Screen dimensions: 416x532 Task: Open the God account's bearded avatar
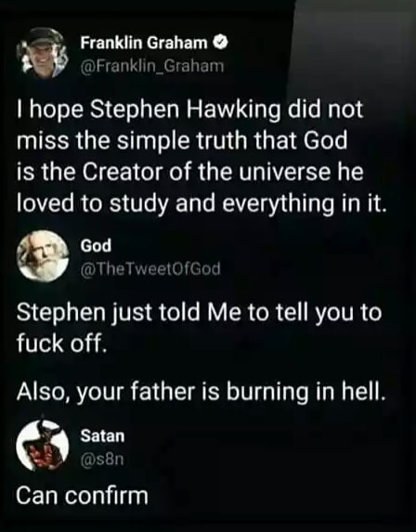(x=43, y=256)
